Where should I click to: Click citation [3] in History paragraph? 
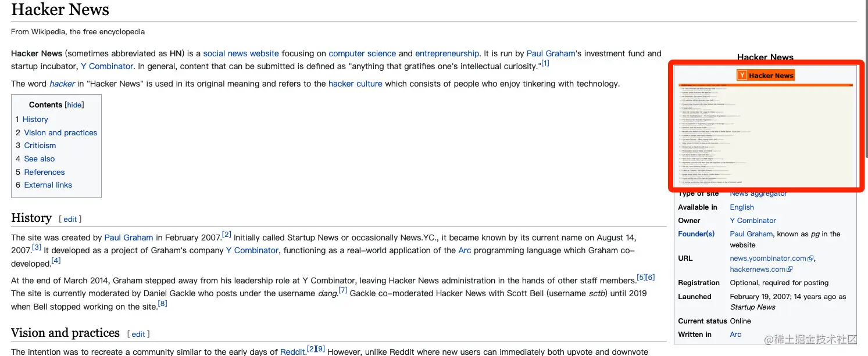point(37,247)
